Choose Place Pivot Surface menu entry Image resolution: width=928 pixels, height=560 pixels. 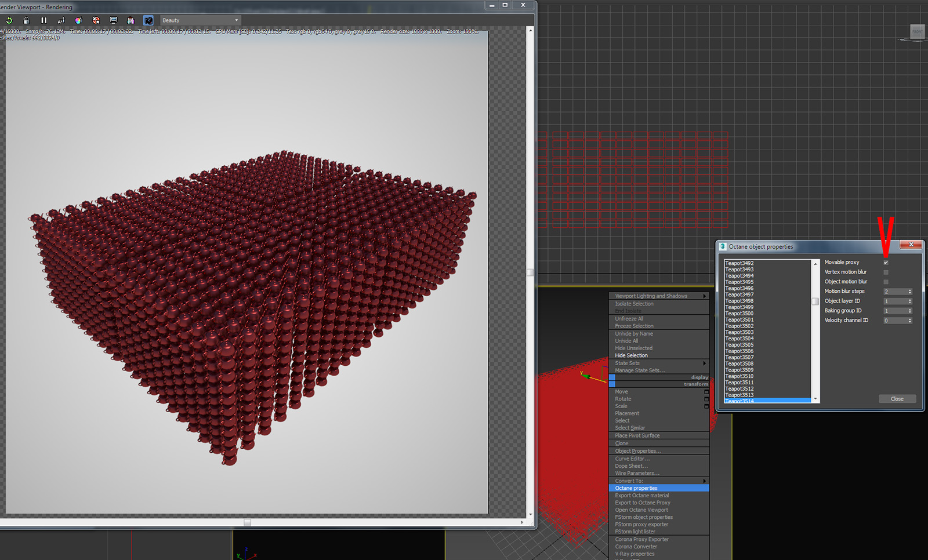(x=659, y=436)
